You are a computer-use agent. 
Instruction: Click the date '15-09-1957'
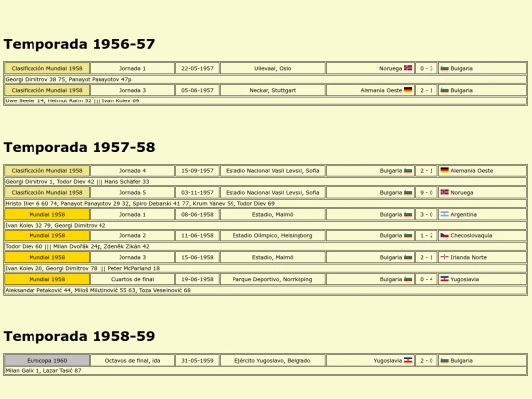(x=197, y=171)
